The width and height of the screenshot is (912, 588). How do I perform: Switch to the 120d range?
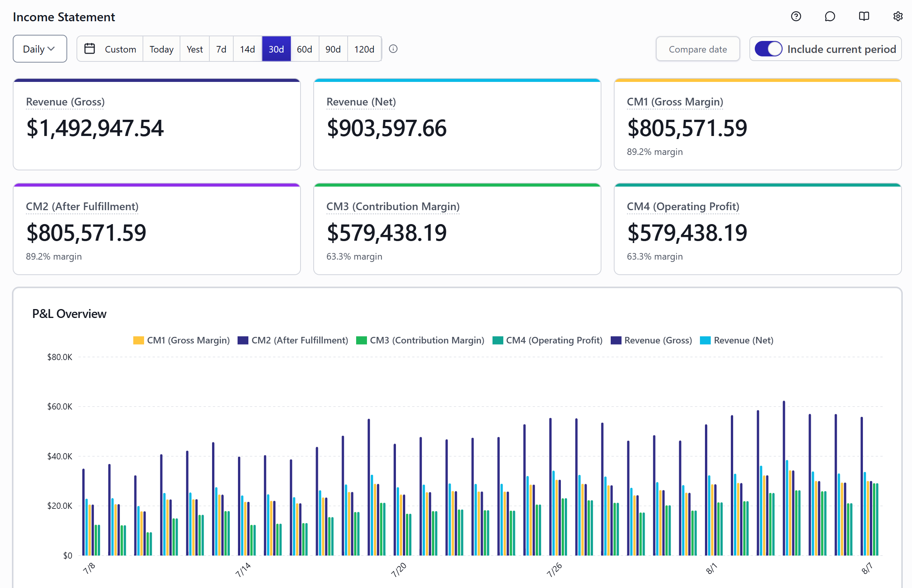364,49
